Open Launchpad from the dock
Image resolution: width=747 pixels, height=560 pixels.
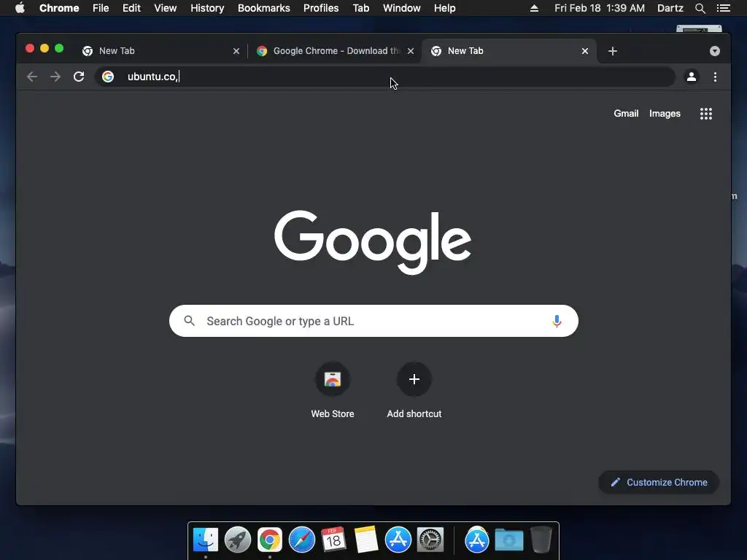pos(238,540)
